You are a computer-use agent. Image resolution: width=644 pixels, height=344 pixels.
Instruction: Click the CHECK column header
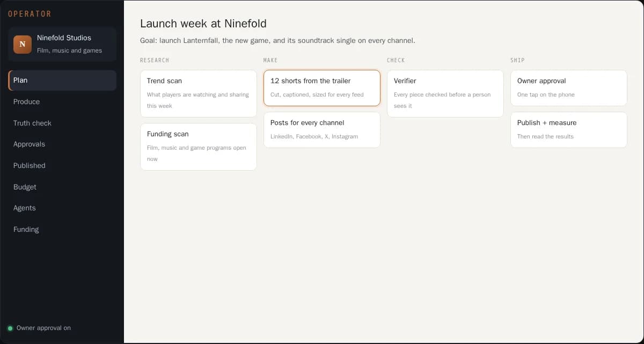396,60
